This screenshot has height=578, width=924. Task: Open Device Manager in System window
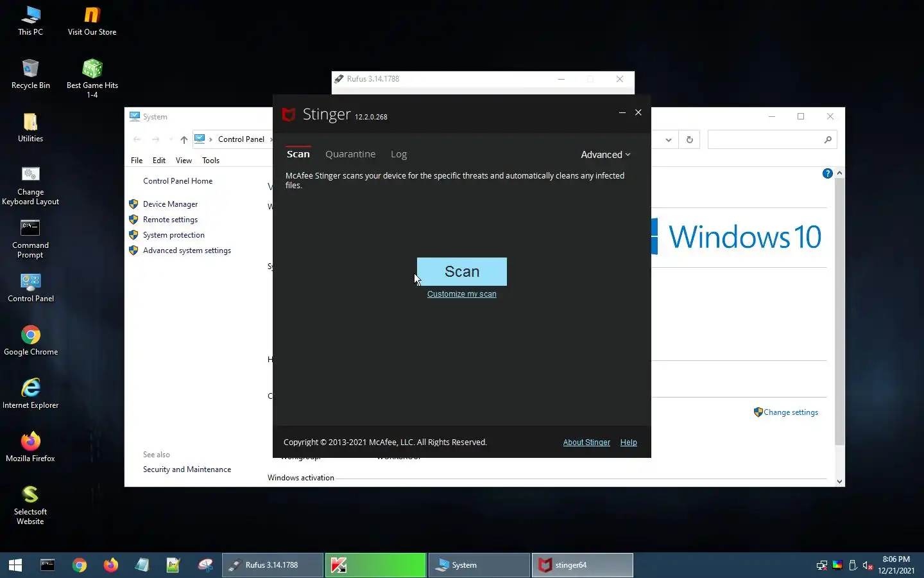point(170,204)
